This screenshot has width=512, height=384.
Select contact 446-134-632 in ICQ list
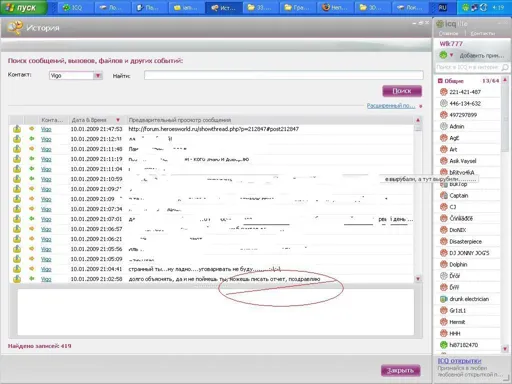tap(465, 104)
